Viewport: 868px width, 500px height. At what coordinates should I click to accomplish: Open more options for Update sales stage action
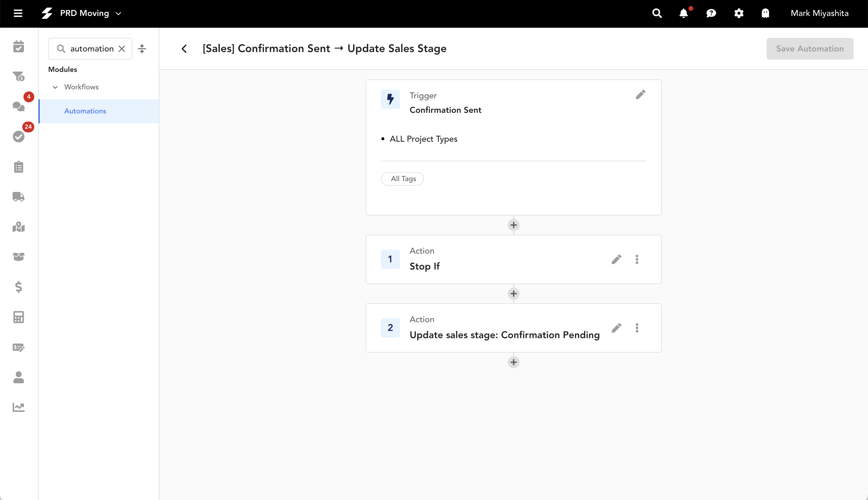pos(637,328)
